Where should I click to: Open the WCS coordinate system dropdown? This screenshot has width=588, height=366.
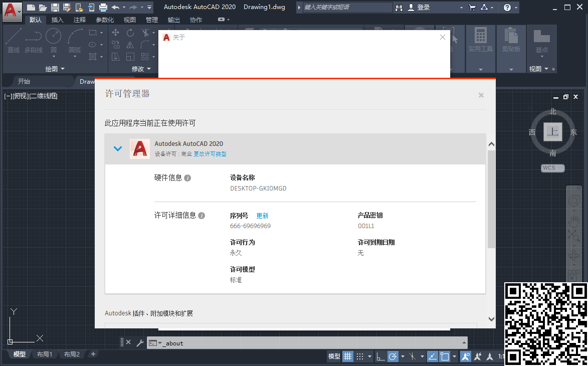pyautogui.click(x=552, y=168)
